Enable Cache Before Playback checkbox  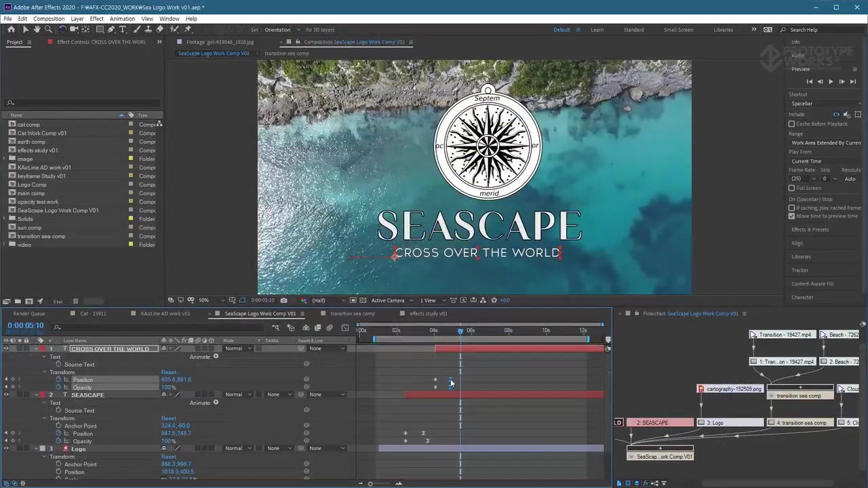[791, 123]
